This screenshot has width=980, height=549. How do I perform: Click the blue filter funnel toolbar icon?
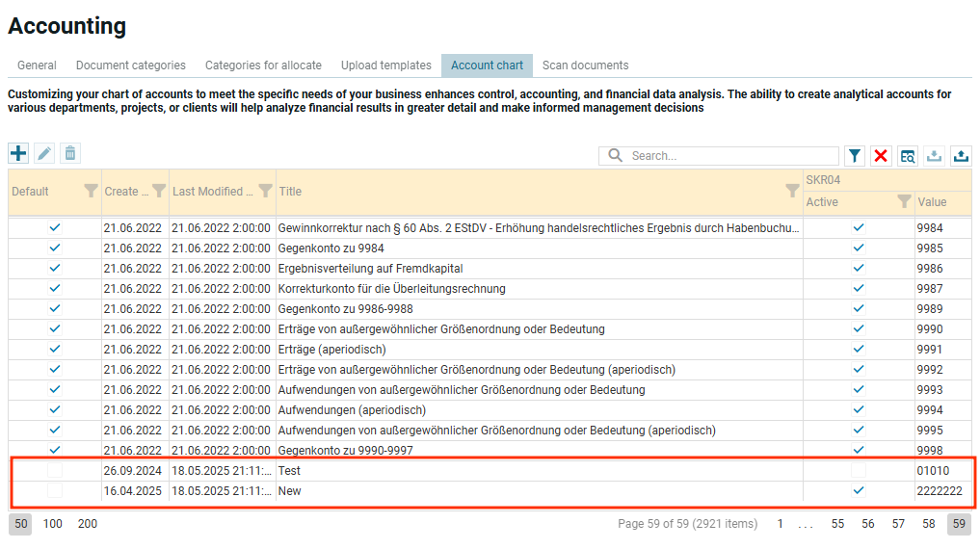pos(855,156)
